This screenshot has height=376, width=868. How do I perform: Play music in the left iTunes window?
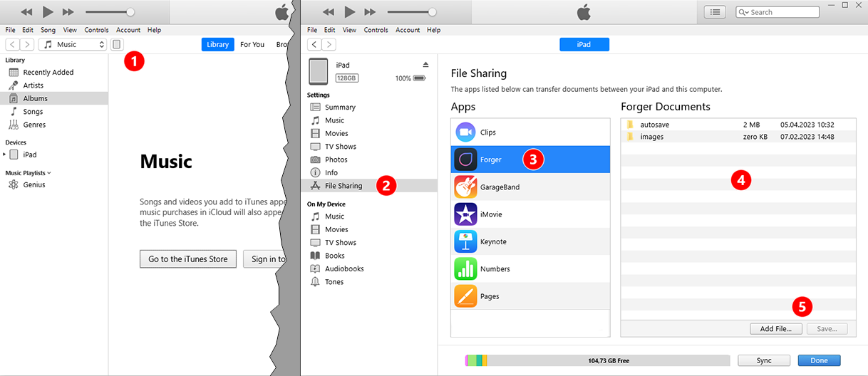pyautogui.click(x=48, y=12)
